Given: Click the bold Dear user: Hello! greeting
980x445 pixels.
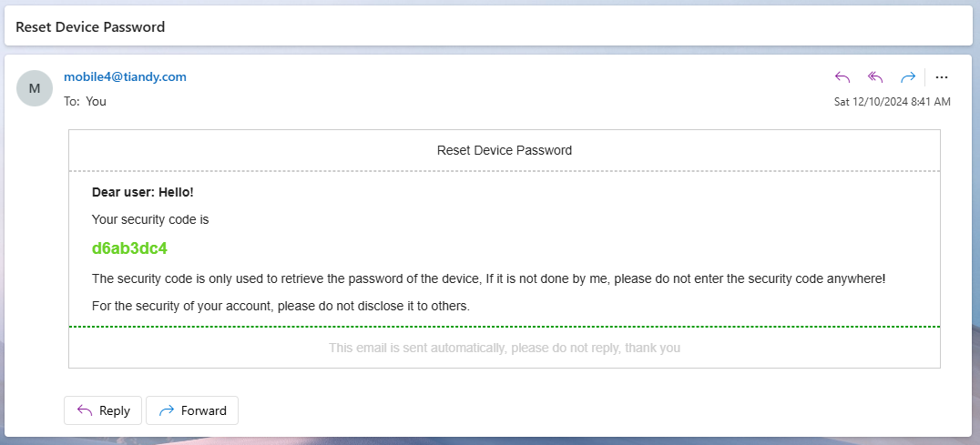Looking at the screenshot, I should tap(142, 192).
